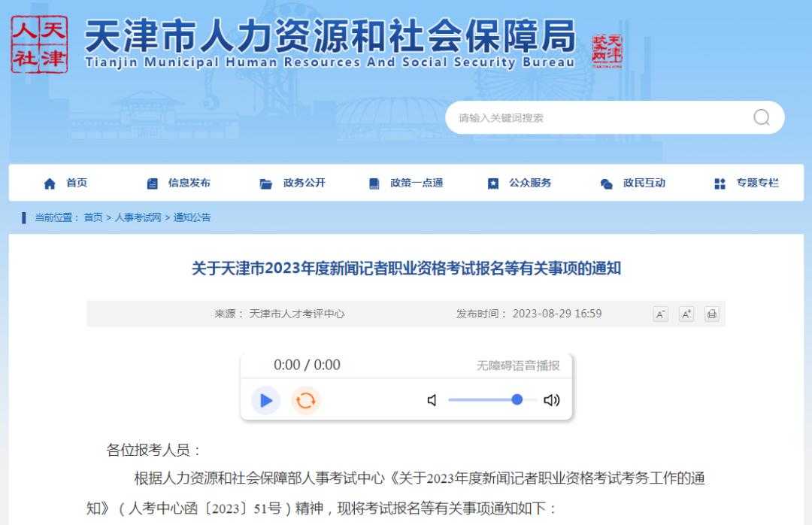
Task: Decrease article font size with A- icon
Action: point(659,314)
